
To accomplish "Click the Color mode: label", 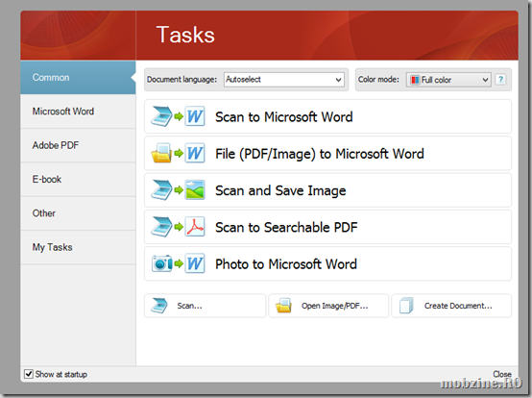I will 378,80.
